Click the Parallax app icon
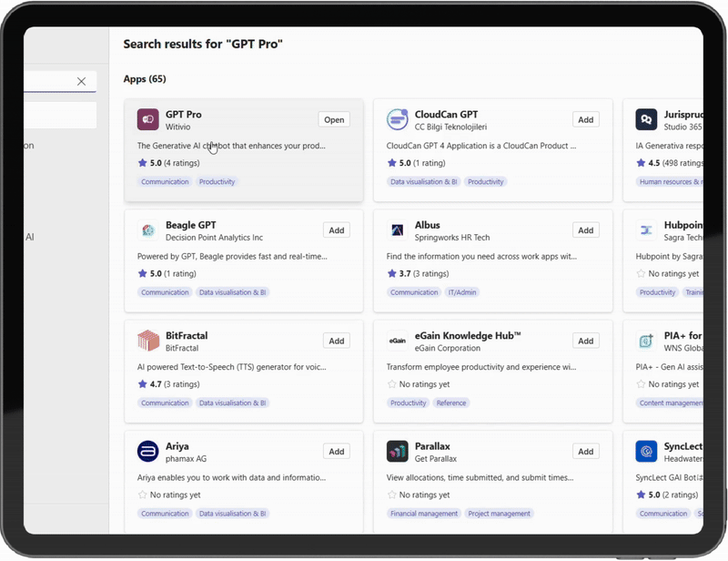 point(398,452)
